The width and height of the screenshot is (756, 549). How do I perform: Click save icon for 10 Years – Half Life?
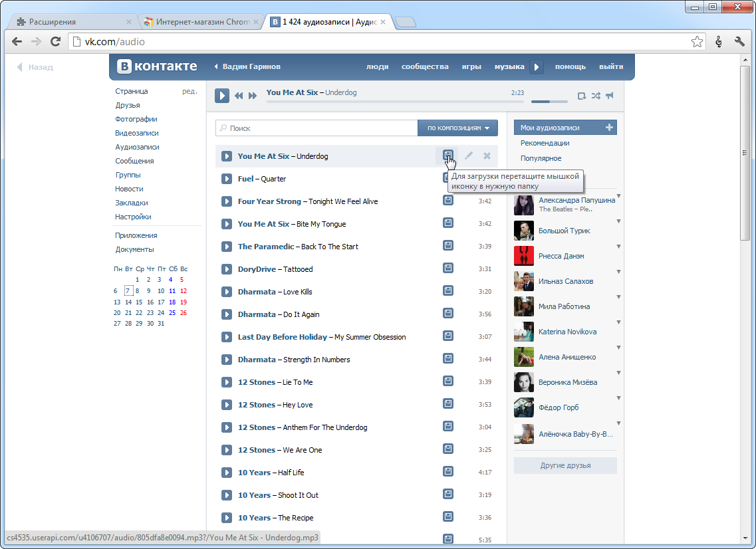click(448, 471)
